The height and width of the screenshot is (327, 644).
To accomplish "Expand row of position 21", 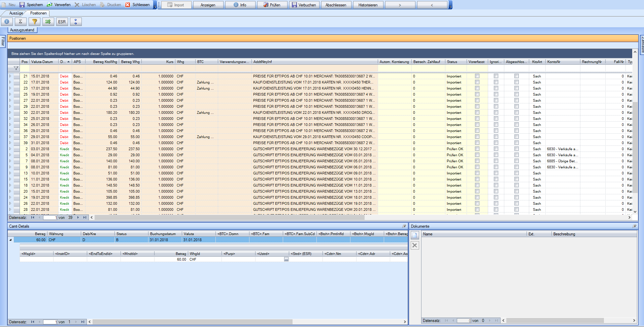I will [x=10, y=76].
